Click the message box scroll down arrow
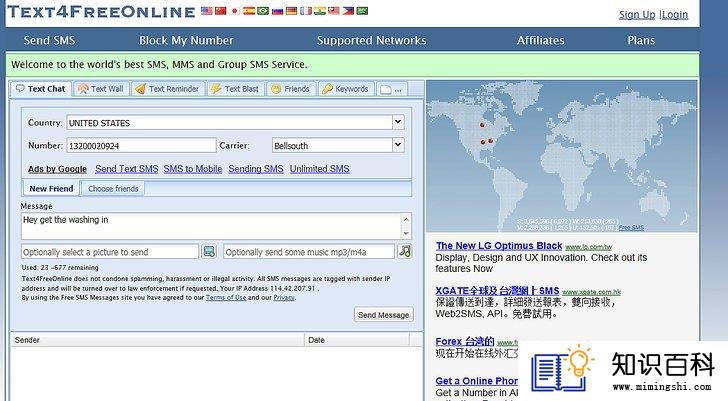This screenshot has width=728, height=401. [406, 233]
